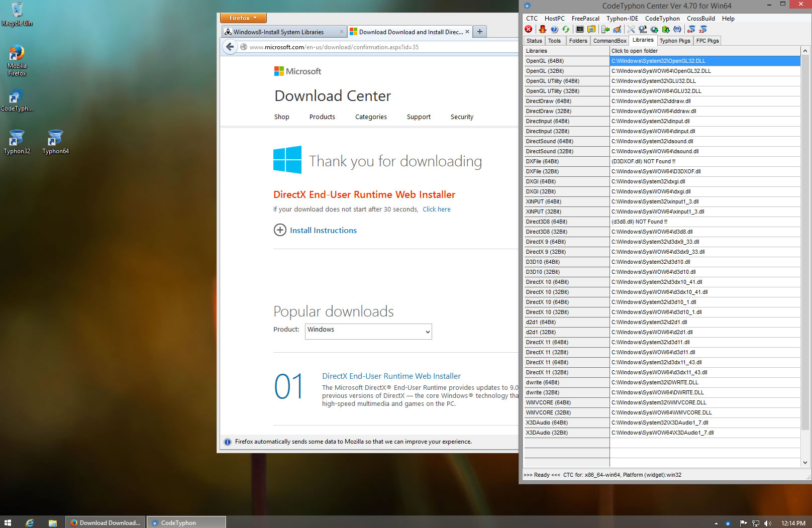
Task: Open the Firefox orange menu button
Action: pos(243,18)
